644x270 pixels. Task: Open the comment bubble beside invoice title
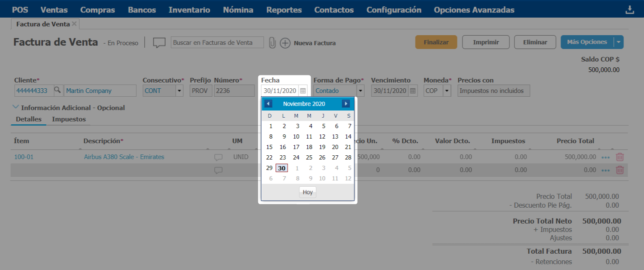(159, 43)
